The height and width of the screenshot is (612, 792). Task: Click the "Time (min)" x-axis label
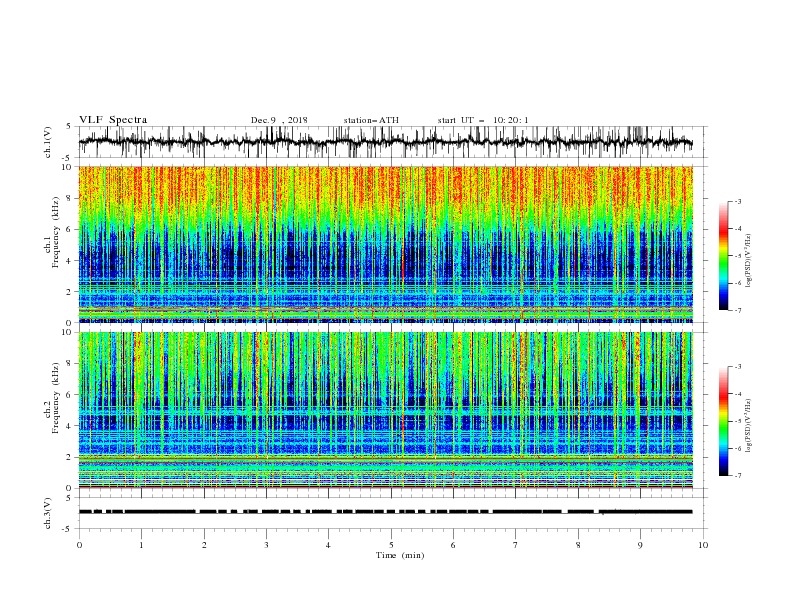(x=400, y=555)
